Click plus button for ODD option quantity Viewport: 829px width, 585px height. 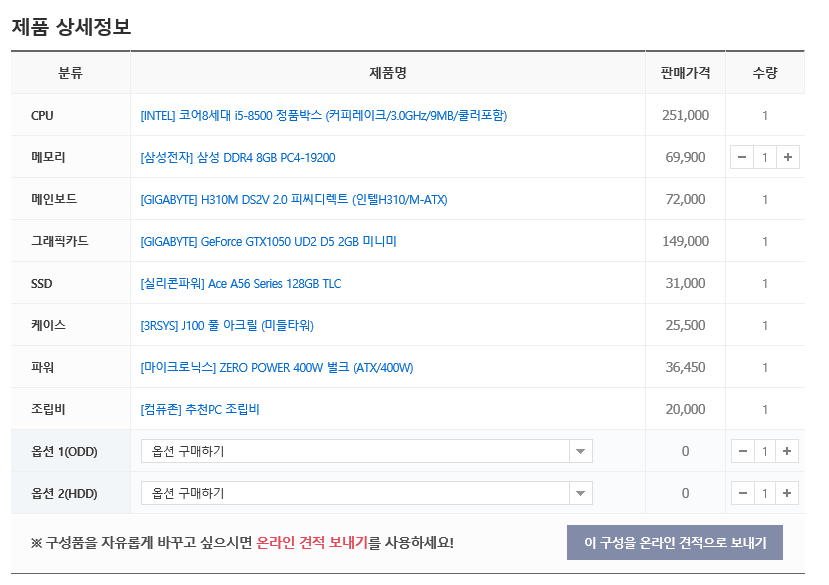(x=788, y=451)
